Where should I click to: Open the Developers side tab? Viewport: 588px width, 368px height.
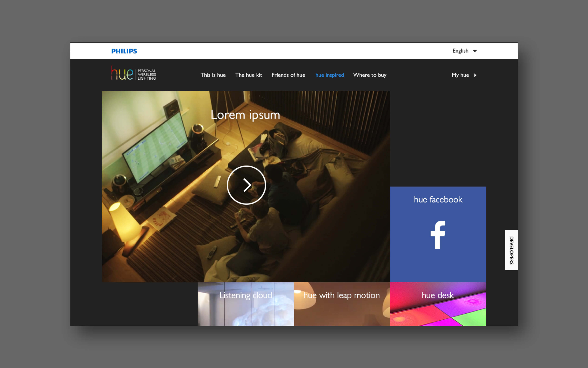click(x=511, y=250)
